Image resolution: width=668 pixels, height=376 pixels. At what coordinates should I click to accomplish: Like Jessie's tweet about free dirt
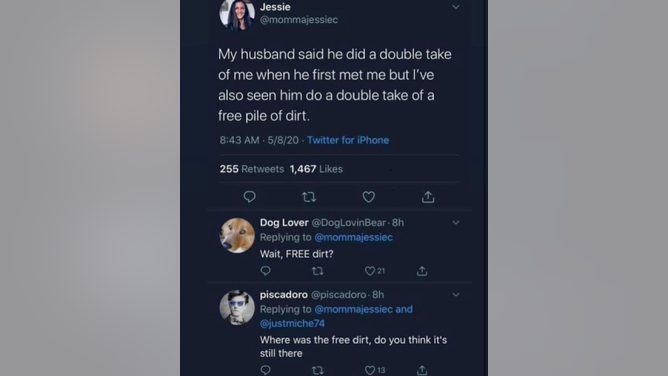[x=369, y=197]
